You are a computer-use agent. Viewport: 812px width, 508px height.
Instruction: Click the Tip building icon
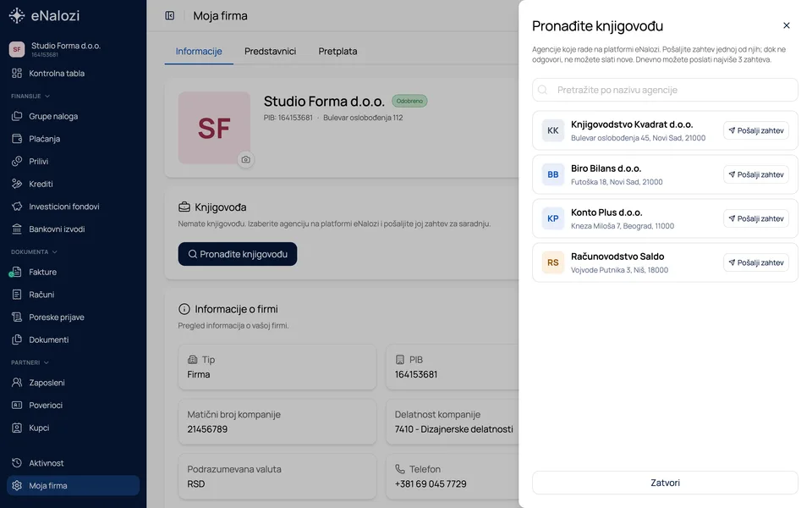pyautogui.click(x=193, y=360)
